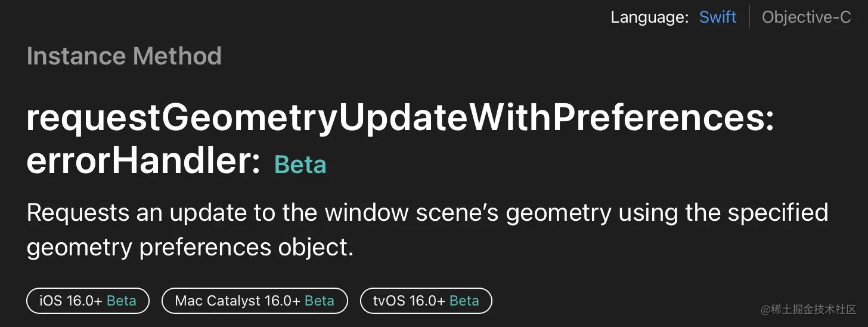Click the Beta label beside errorHandler:

pos(300,164)
